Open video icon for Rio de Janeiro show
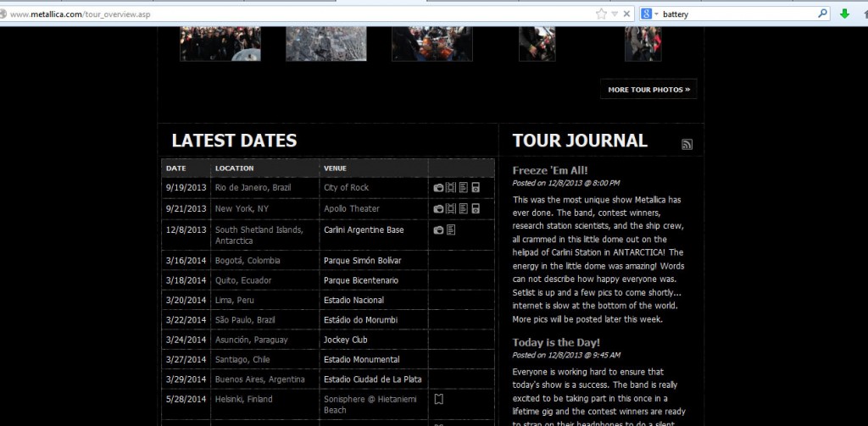This screenshot has width=868, height=426. [451, 187]
